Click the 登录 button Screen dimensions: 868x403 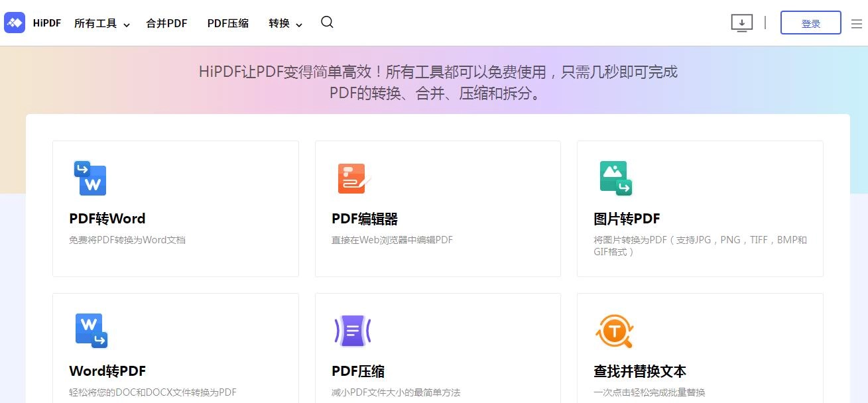(x=810, y=23)
